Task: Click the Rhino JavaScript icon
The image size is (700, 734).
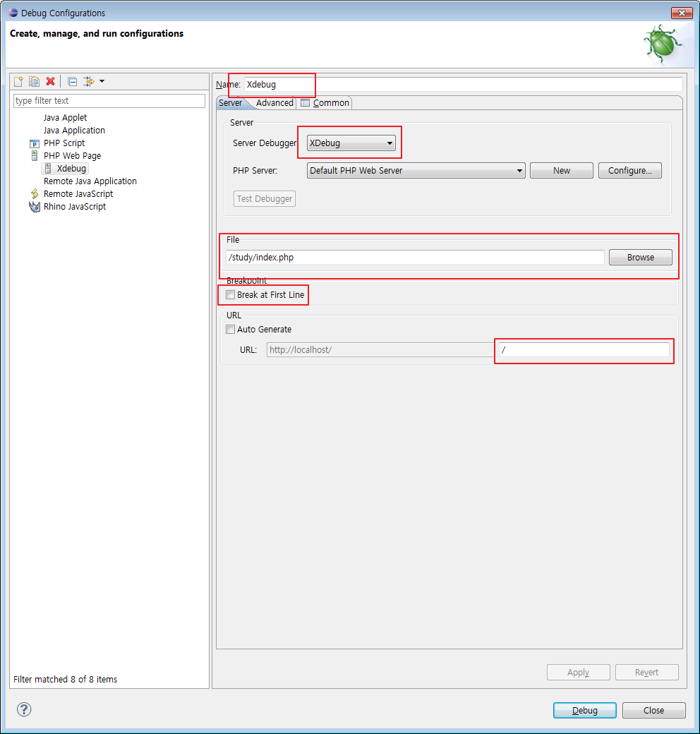Action: click(x=35, y=207)
